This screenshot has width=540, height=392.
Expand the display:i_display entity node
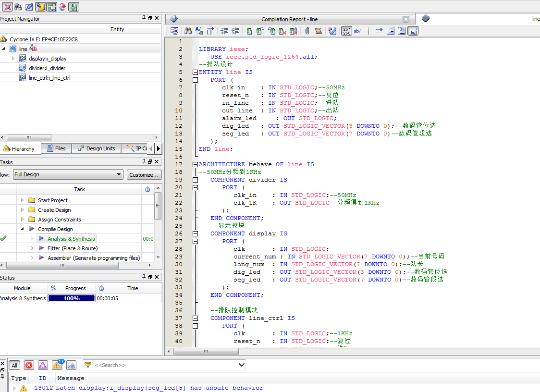(x=13, y=58)
